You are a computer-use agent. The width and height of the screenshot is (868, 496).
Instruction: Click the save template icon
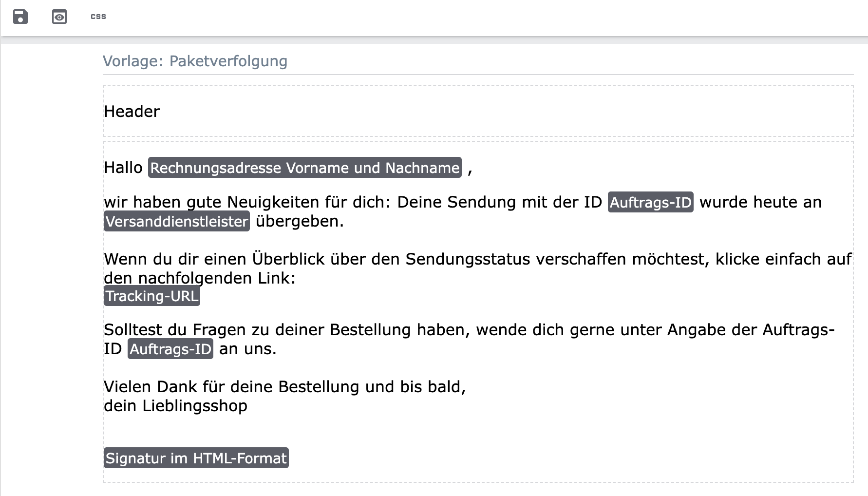tap(20, 17)
